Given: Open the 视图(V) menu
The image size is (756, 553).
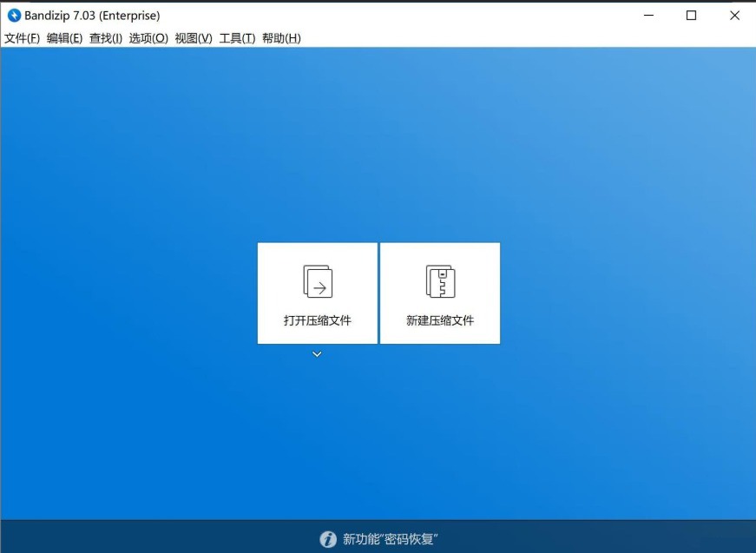Looking at the screenshot, I should (194, 38).
